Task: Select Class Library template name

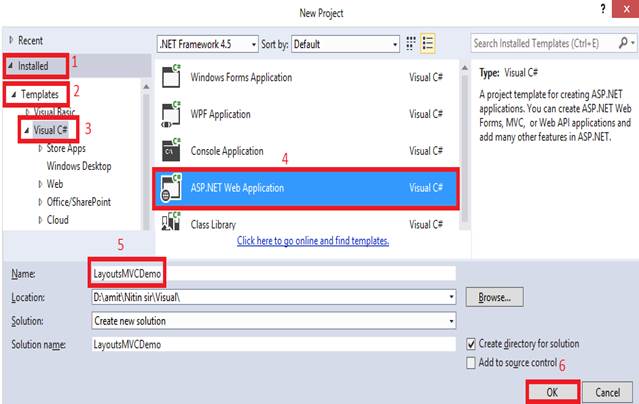Action: [x=213, y=225]
